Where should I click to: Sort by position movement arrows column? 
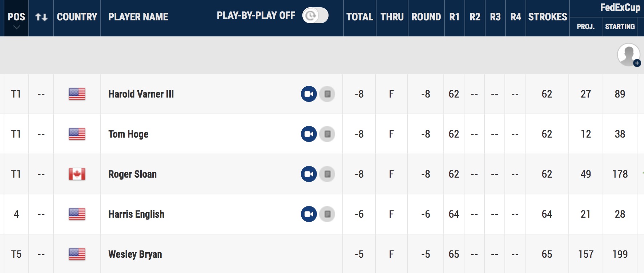pos(41,17)
